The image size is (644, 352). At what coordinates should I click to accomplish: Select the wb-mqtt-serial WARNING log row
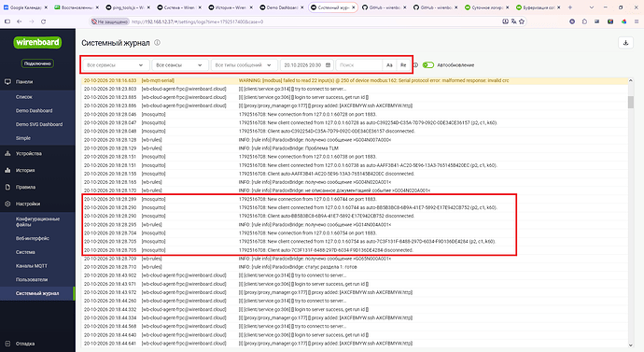(355, 80)
